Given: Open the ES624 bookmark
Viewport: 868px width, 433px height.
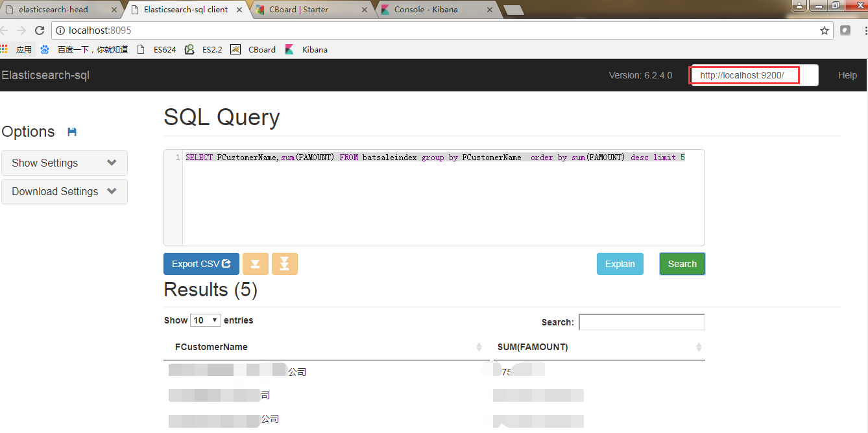Looking at the screenshot, I should pos(156,49).
